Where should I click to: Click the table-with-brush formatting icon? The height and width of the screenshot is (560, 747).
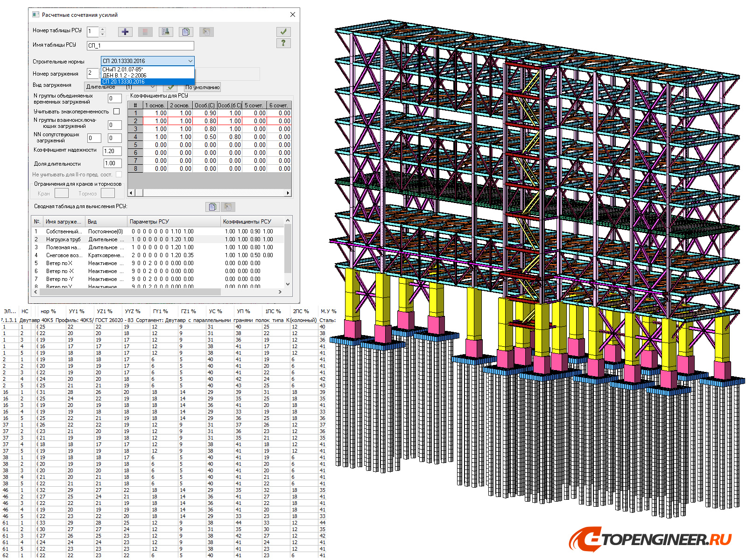click(x=167, y=31)
